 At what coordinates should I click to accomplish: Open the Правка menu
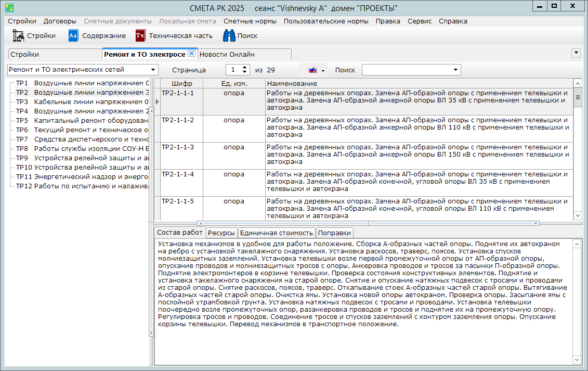(388, 21)
